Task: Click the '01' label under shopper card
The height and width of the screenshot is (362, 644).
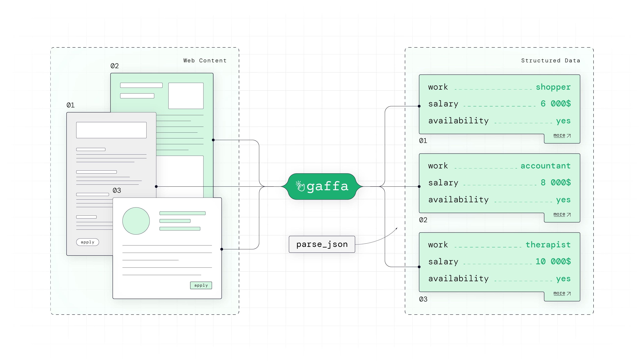Action: [423, 141]
